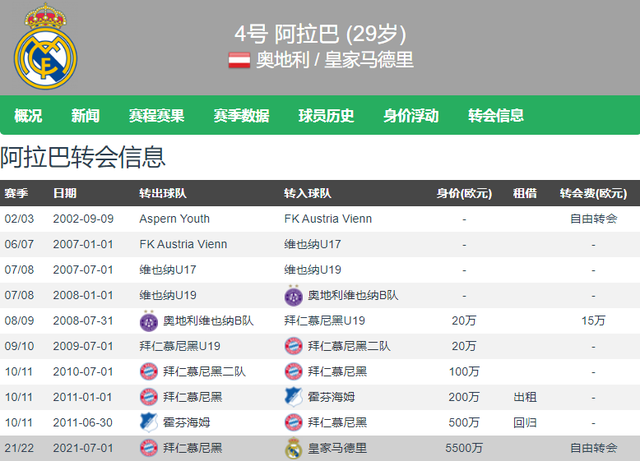
Task: Click the 皇家马德里 team link in last row
Action: click(337, 448)
